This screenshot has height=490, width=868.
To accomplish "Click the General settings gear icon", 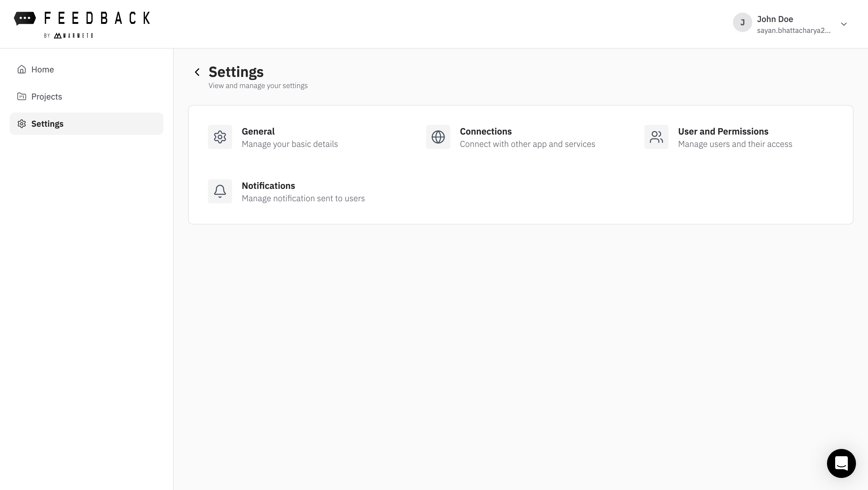I will 220,137.
